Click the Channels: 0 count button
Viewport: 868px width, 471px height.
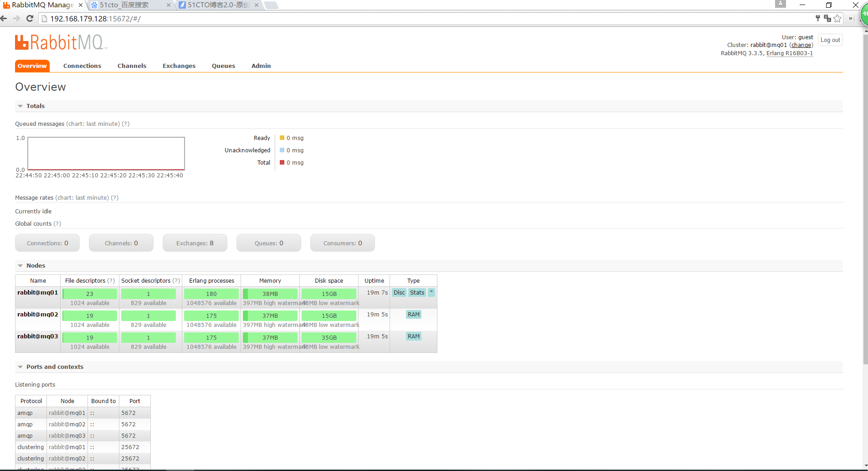121,243
